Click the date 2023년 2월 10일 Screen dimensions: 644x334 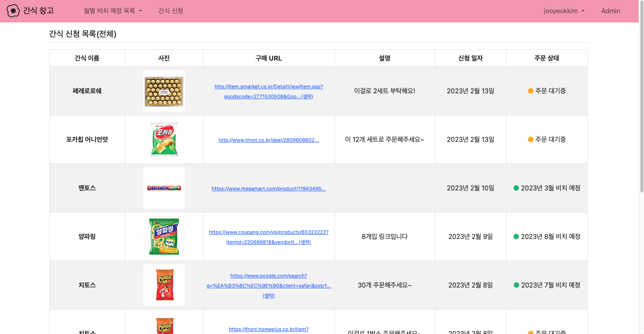coord(470,188)
